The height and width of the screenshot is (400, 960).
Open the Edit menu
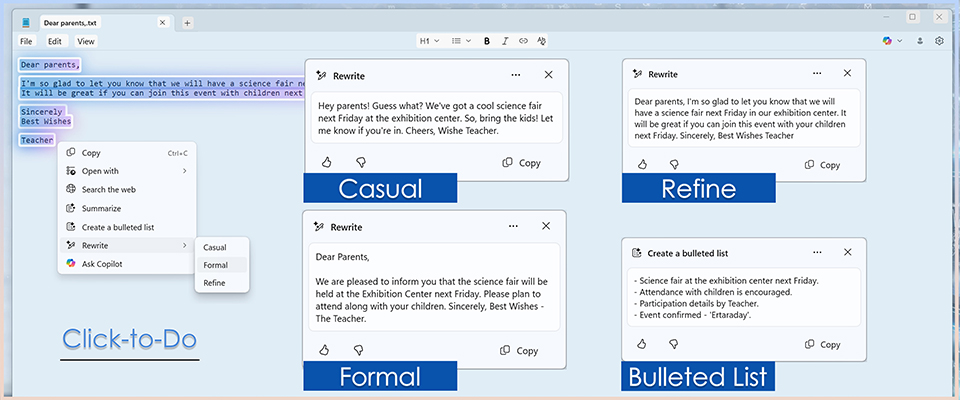[x=55, y=41]
